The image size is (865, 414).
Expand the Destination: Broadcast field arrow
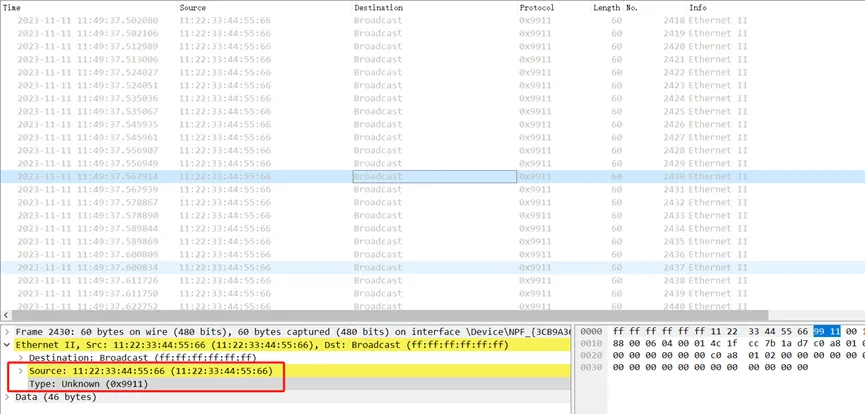[21, 357]
